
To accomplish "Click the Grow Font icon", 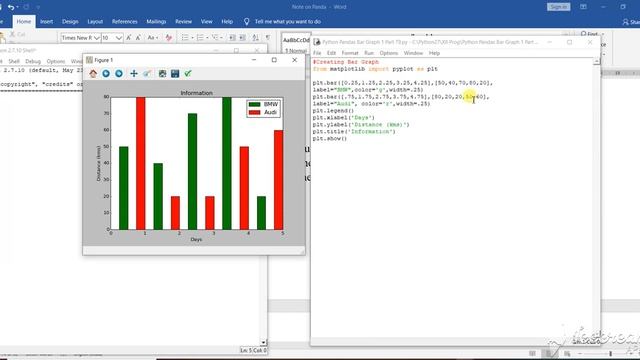I will (x=129, y=38).
